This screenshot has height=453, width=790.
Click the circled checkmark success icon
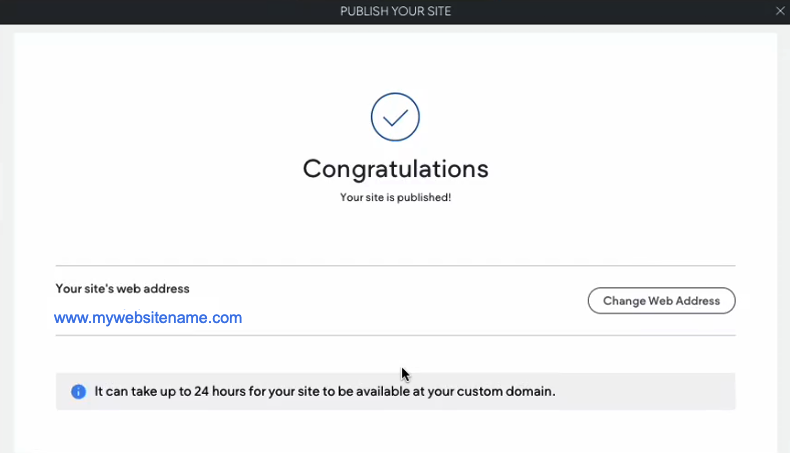(x=396, y=117)
